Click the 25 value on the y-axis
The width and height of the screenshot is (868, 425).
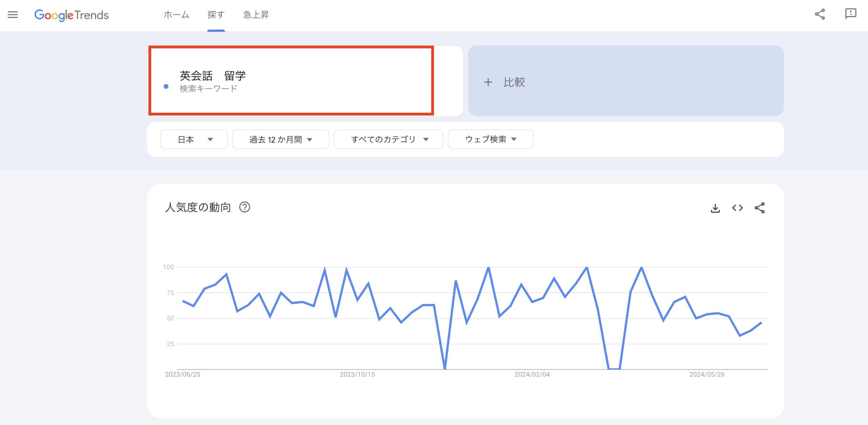tap(170, 344)
